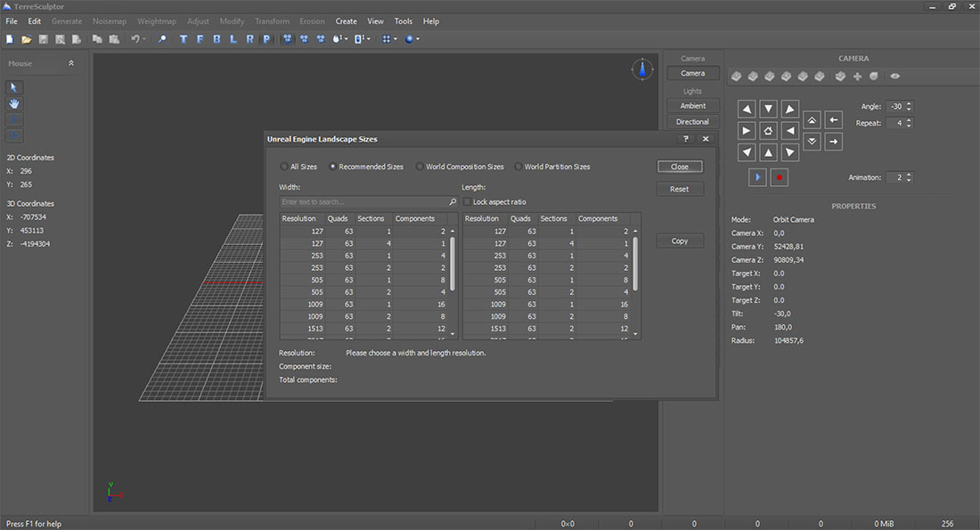The width and height of the screenshot is (980, 530).
Task: Switch to Right view with R icon
Action: [250, 39]
